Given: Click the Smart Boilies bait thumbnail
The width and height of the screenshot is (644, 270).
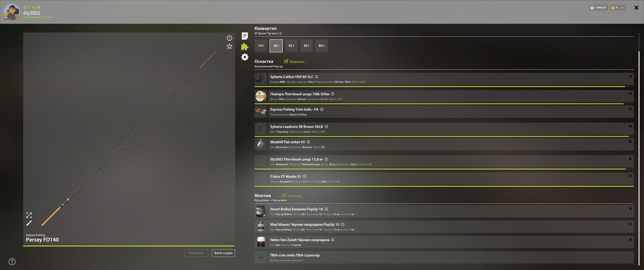Looking at the screenshot, I should 261,211.
